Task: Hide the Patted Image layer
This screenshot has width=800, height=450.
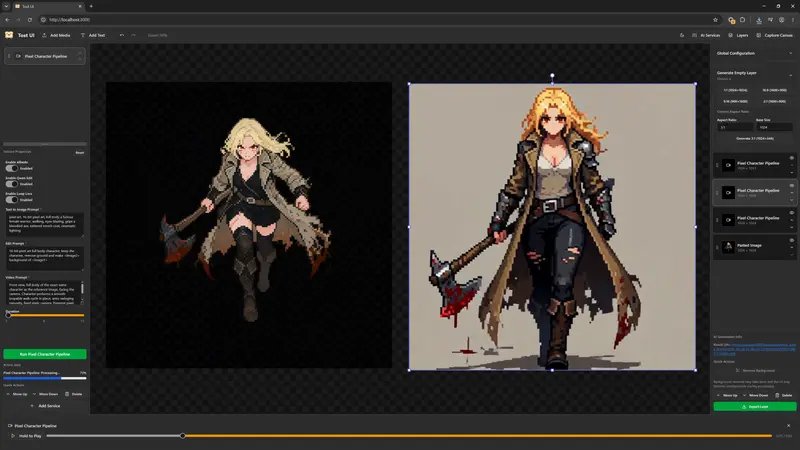Action: click(x=792, y=240)
